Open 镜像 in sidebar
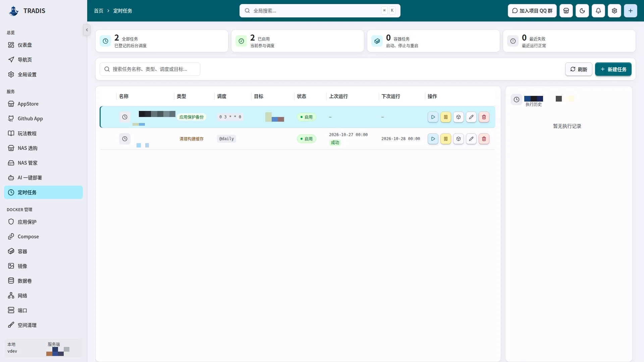The width and height of the screenshot is (644, 362). (x=43, y=266)
